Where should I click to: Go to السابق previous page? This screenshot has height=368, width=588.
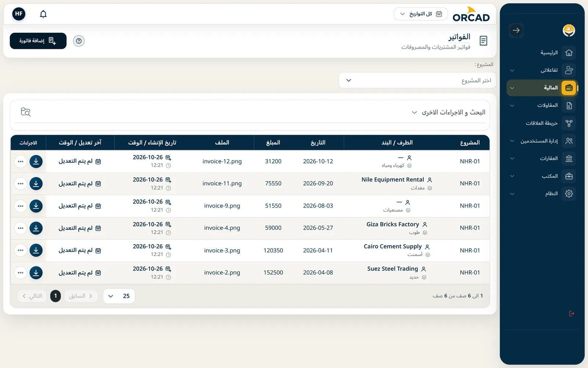(x=81, y=296)
